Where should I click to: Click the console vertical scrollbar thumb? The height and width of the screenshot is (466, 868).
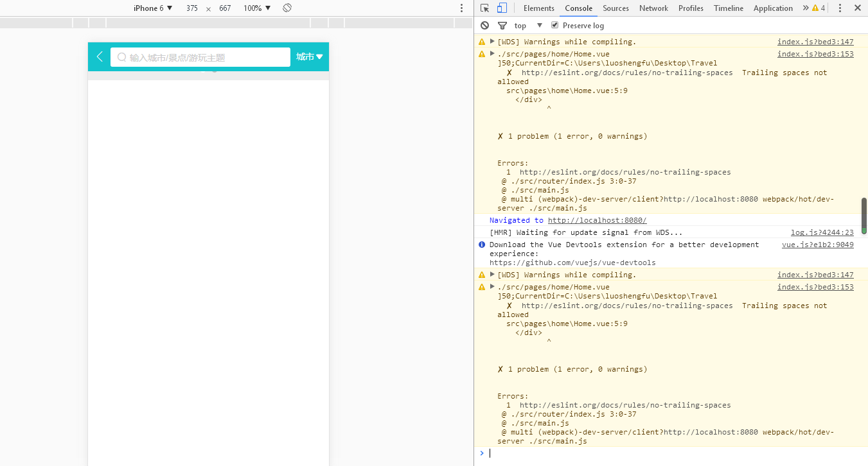click(x=864, y=214)
